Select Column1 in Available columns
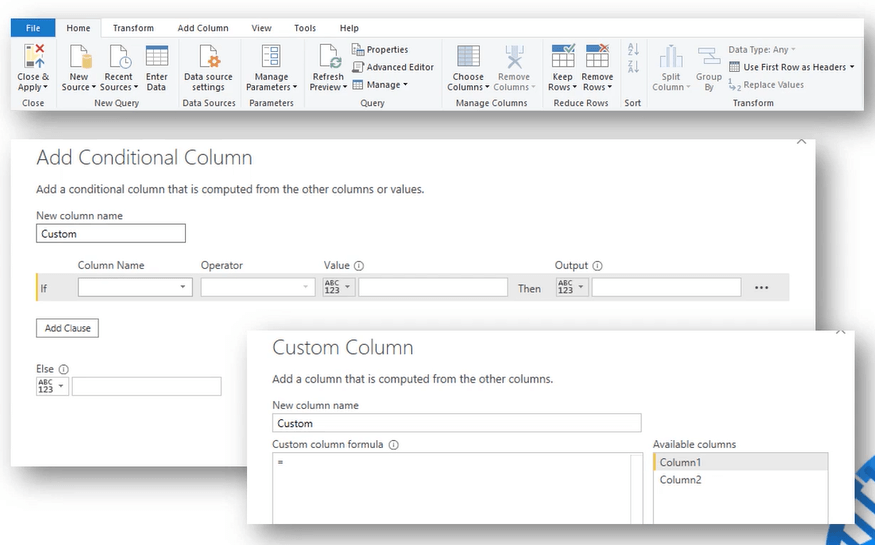The width and height of the screenshot is (875, 545). point(741,462)
